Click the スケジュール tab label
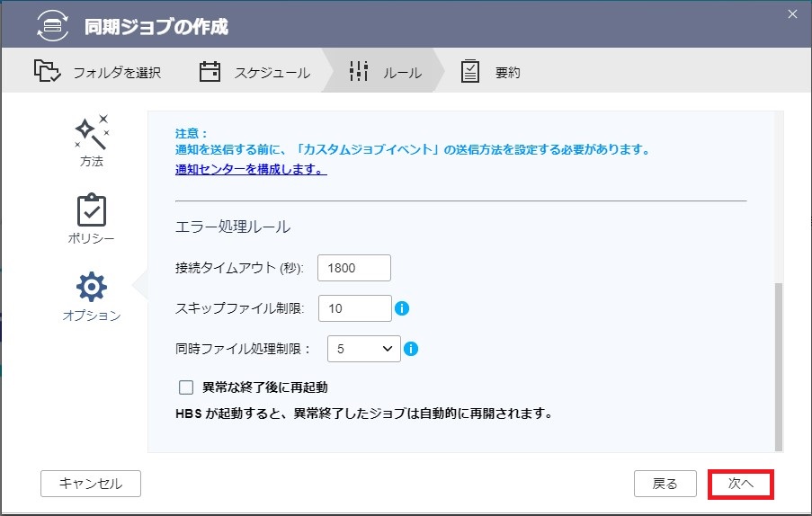The image size is (812, 516). tap(272, 73)
